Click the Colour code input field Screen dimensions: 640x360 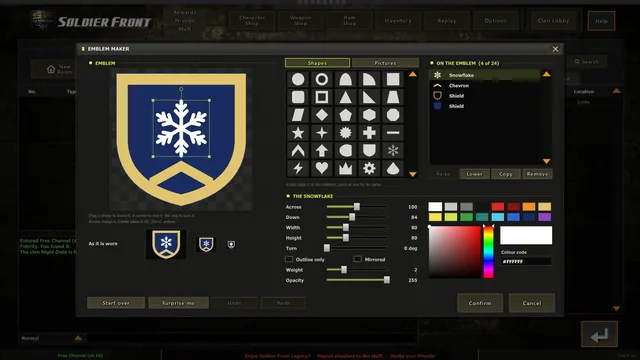coord(526,261)
